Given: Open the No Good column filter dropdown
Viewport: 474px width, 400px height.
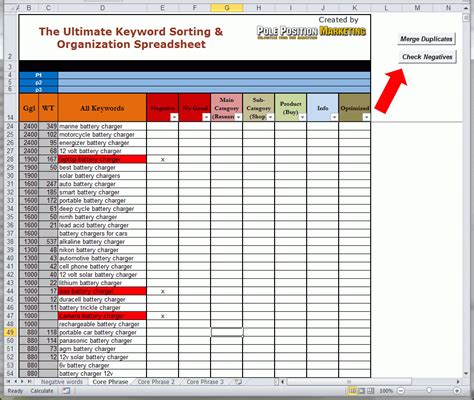Looking at the screenshot, I should click(206, 117).
